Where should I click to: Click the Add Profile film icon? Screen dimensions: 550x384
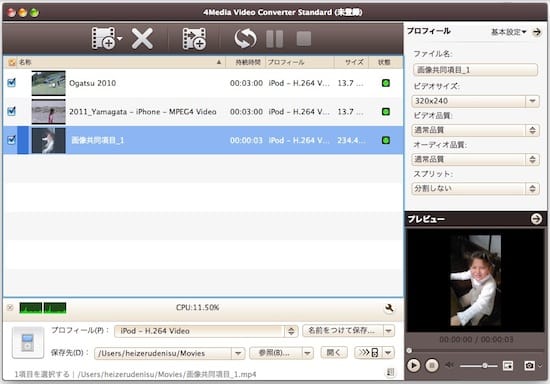tap(194, 39)
